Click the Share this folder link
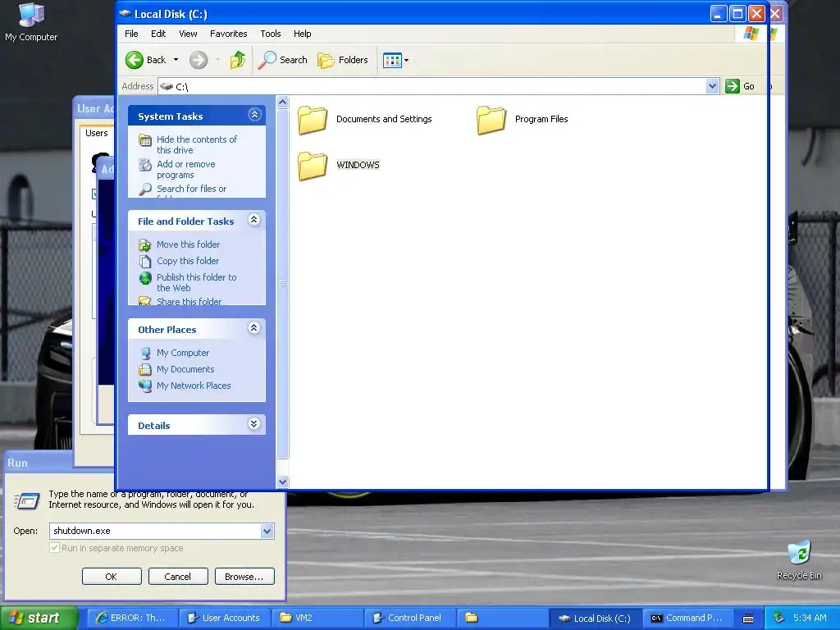The image size is (840, 630). tap(189, 302)
